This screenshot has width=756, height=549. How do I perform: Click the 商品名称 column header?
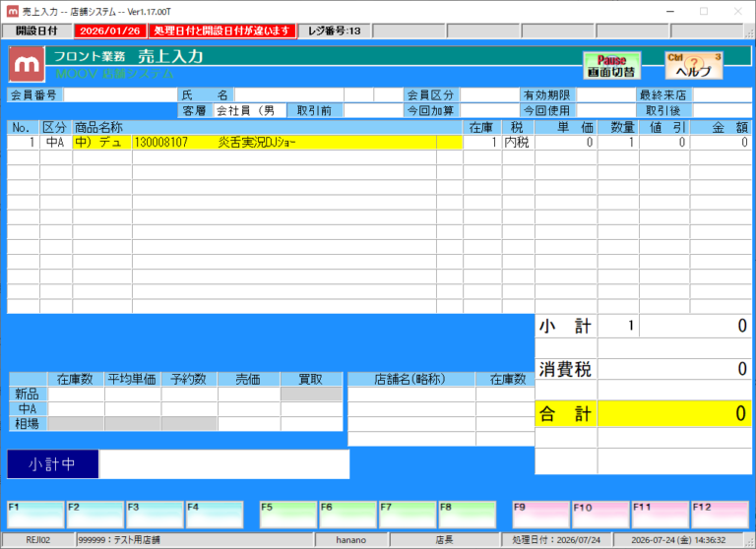pyautogui.click(x=268, y=127)
